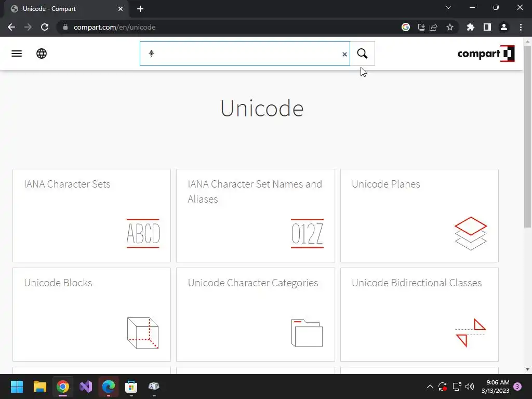This screenshot has width=532, height=399.
Task: Click the folder categories icon
Action: pos(307,333)
